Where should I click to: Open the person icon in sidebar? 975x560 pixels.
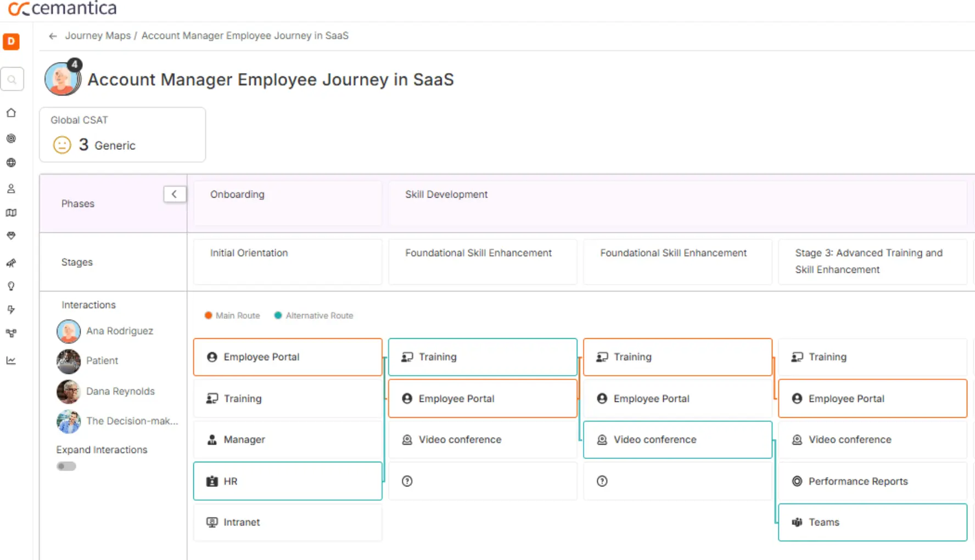pyautogui.click(x=11, y=188)
